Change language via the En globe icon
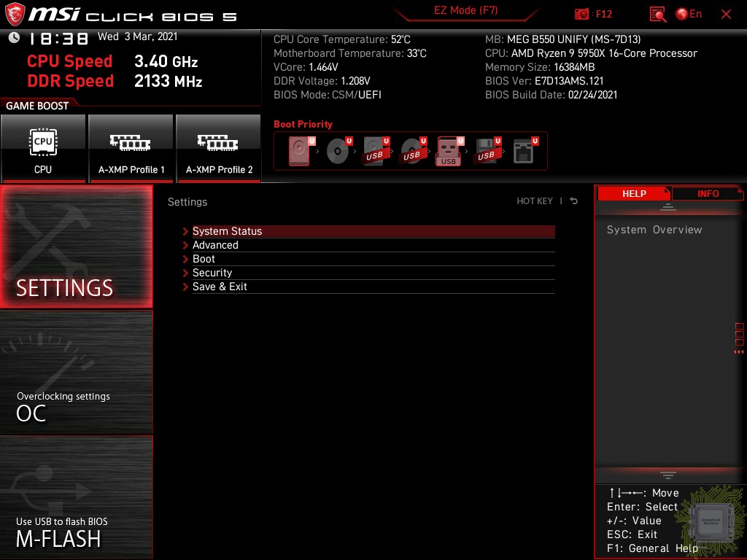 click(x=689, y=15)
